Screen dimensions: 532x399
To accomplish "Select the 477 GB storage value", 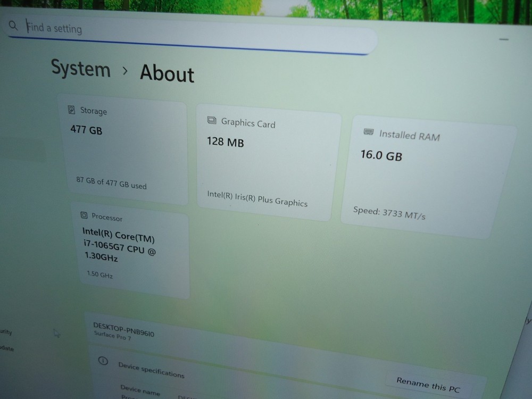I will [x=86, y=129].
